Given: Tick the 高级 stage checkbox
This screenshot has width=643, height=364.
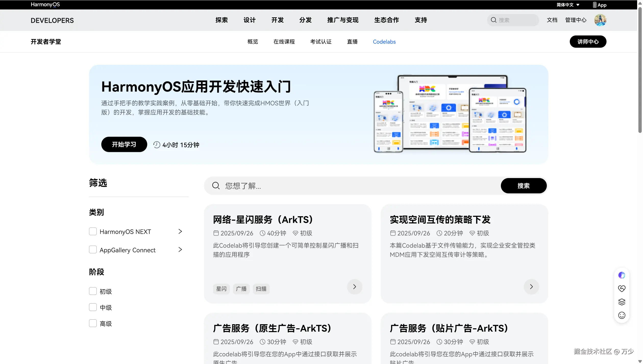Looking at the screenshot, I should (93, 323).
